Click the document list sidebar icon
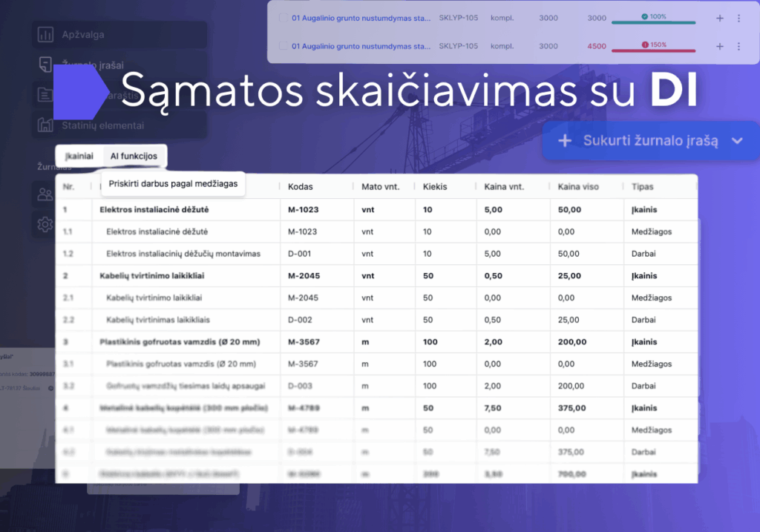This screenshot has height=532, width=760. click(45, 94)
